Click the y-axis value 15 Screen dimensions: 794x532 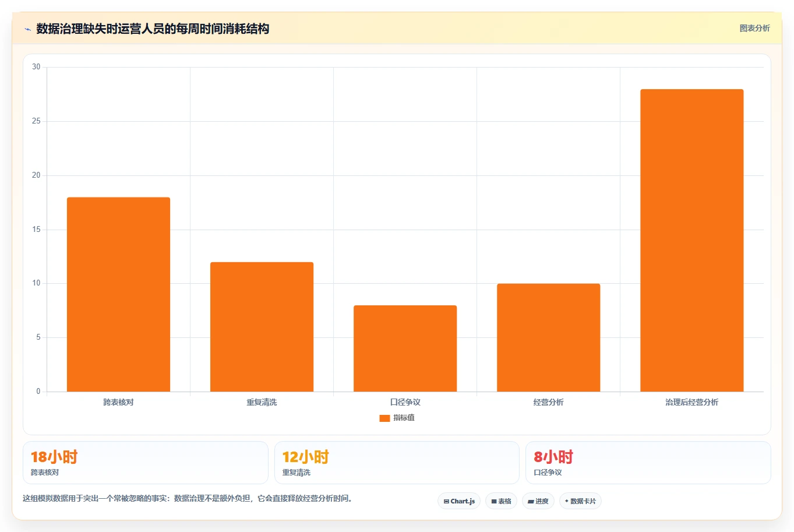[36, 230]
